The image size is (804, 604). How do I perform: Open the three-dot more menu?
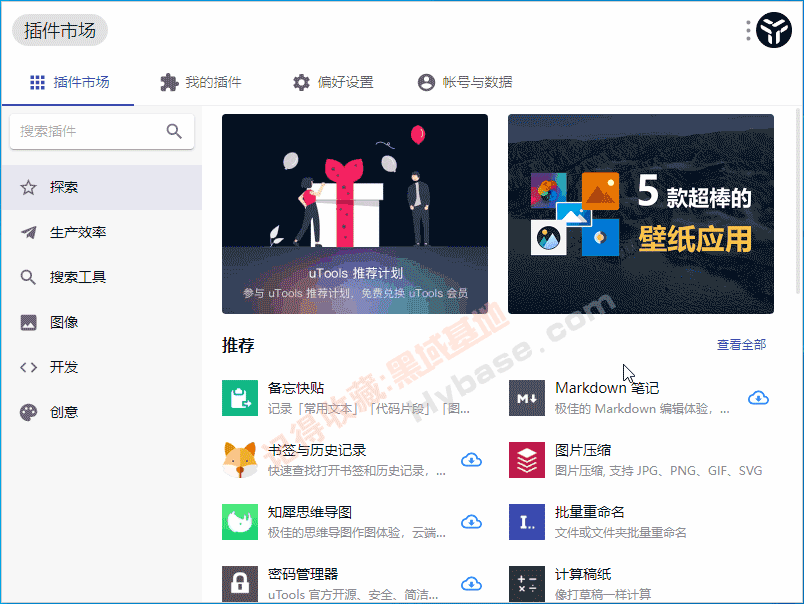click(x=748, y=30)
